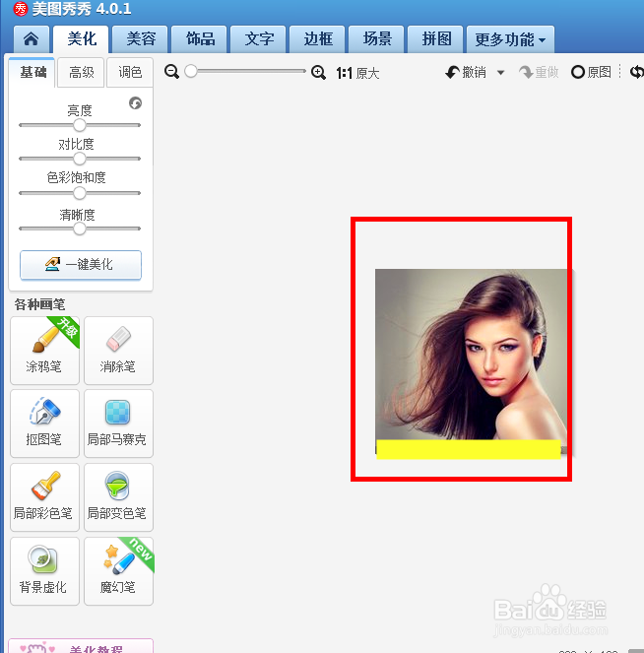Viewport: 644px width, 653px height.
Task: Open the 文字 tab
Action: tap(259, 39)
